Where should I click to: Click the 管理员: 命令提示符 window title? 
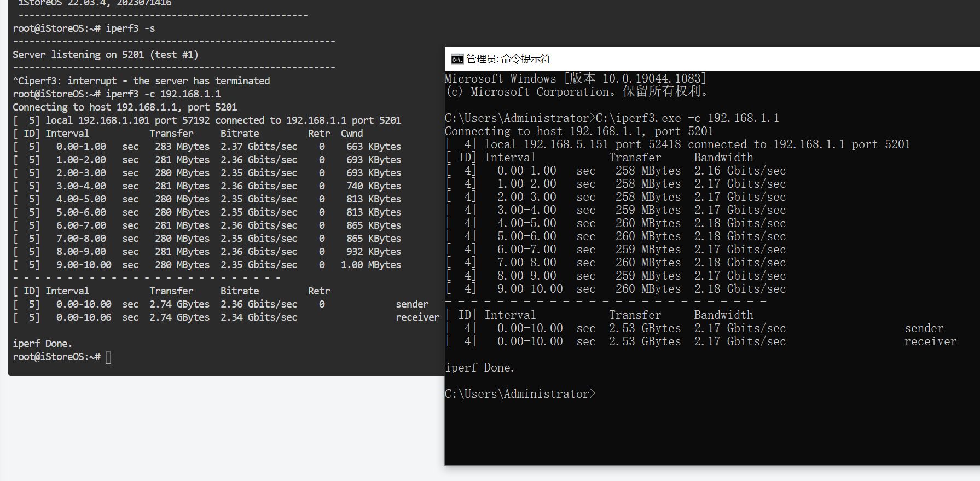click(x=508, y=59)
